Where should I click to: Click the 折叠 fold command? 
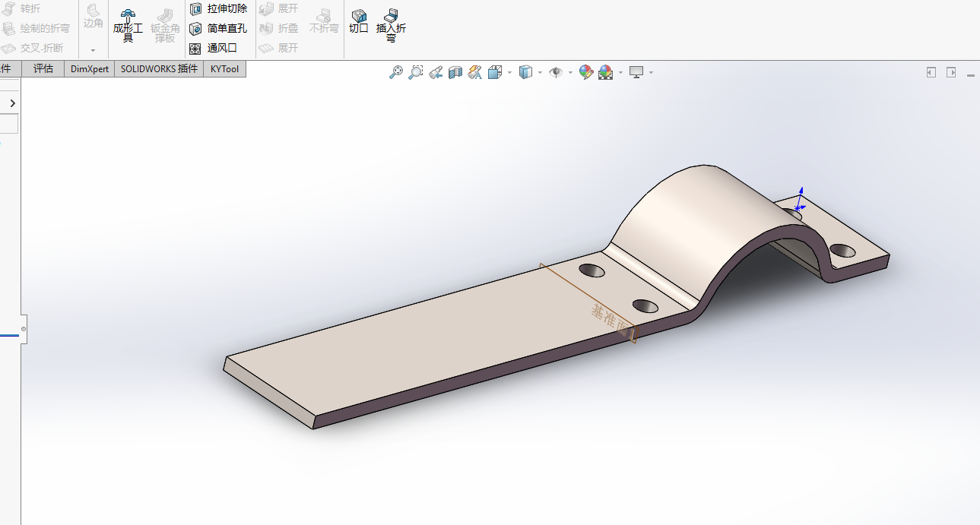(279, 28)
